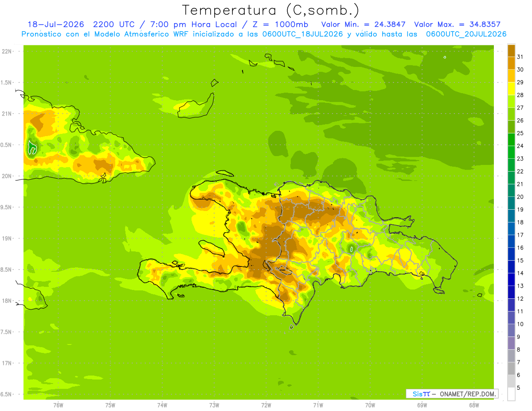Click the '18N' latitude axis label

(7, 301)
